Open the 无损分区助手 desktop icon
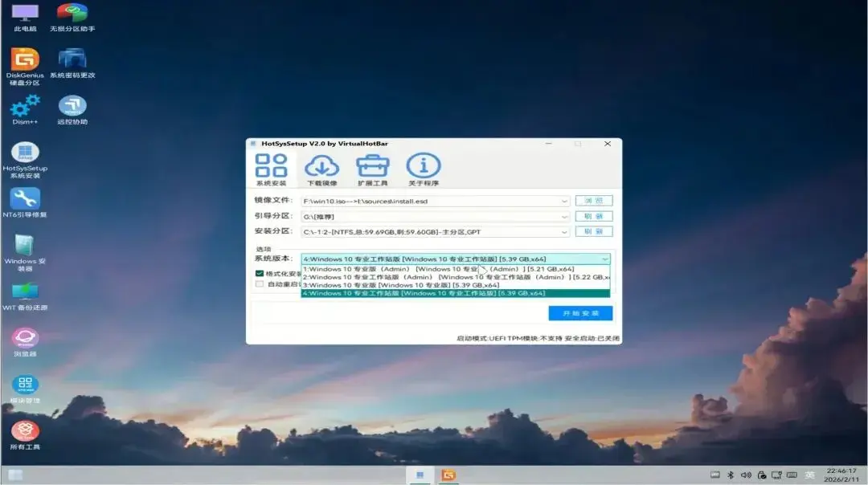Screen dimensions: 868x485 click(72, 14)
